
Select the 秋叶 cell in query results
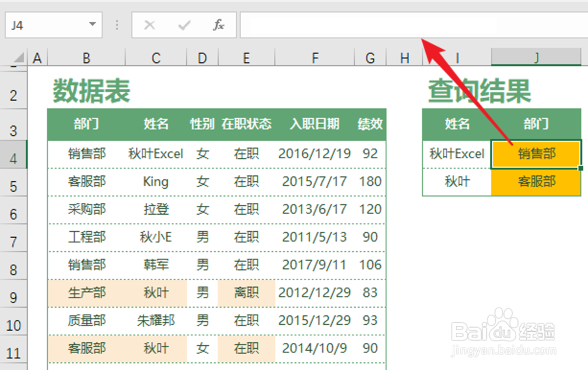pyautogui.click(x=457, y=182)
